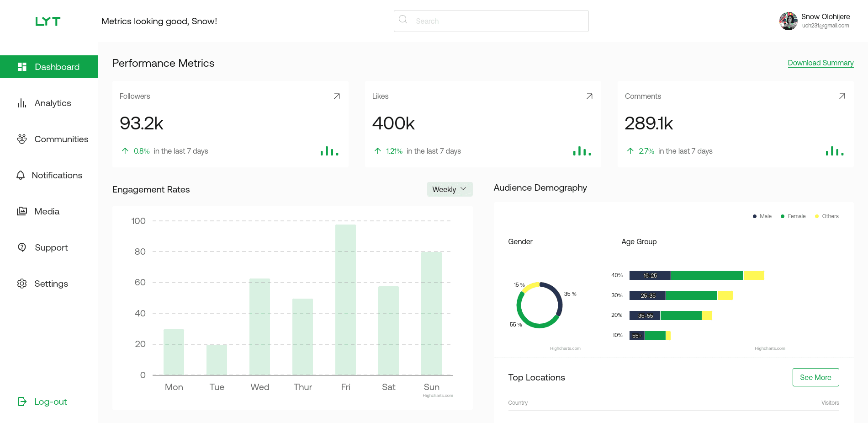Switch to the Dashboard menu item
Image resolution: width=868 pixels, height=423 pixels.
click(57, 67)
